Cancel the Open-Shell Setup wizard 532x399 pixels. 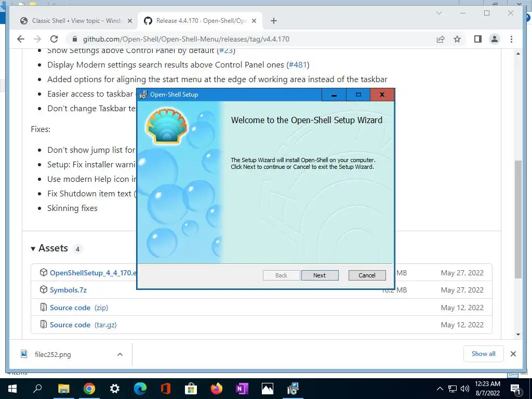(367, 275)
